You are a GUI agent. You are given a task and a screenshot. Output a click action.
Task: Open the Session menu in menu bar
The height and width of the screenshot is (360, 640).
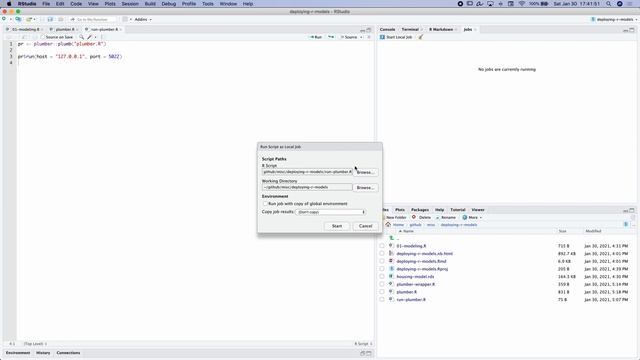(x=130, y=4)
